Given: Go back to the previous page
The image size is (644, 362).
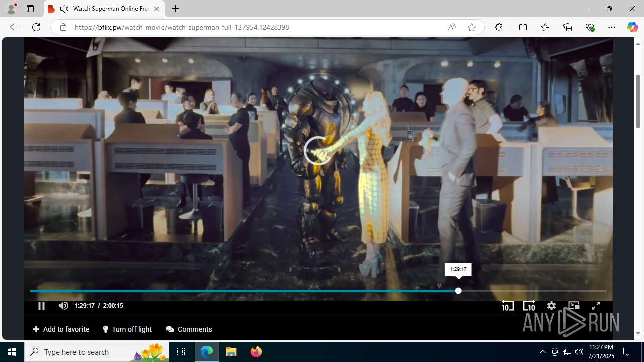Looking at the screenshot, I should [14, 27].
